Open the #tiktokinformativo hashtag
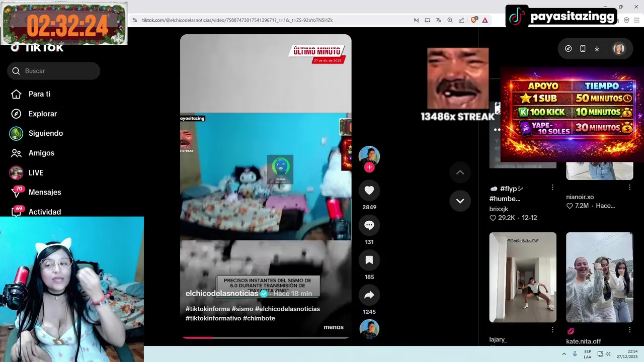The height and width of the screenshot is (362, 644). pyautogui.click(x=213, y=318)
